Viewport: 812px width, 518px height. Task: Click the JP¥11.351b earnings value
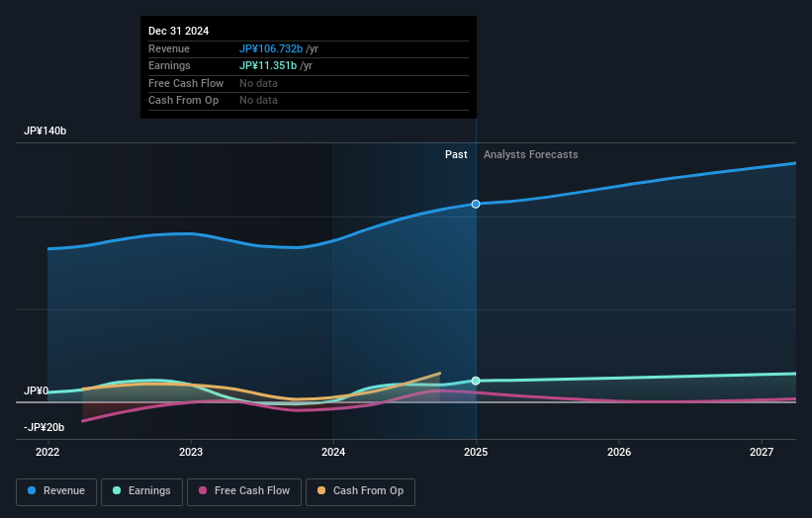[x=268, y=65]
